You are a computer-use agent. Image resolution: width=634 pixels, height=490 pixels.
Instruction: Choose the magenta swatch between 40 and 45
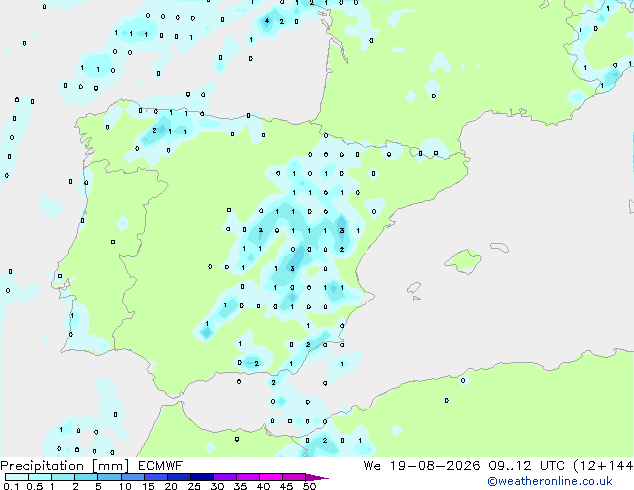point(271,477)
